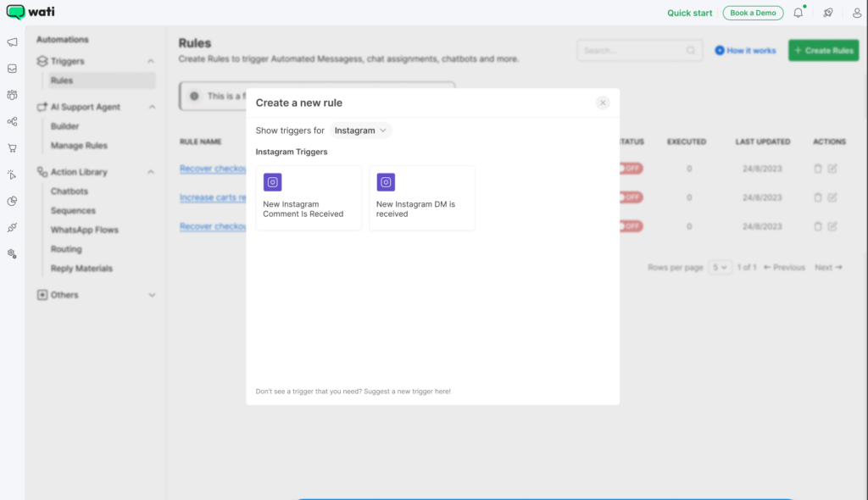
Task: Click the shopping cart icon in left sidebar
Action: (12, 147)
